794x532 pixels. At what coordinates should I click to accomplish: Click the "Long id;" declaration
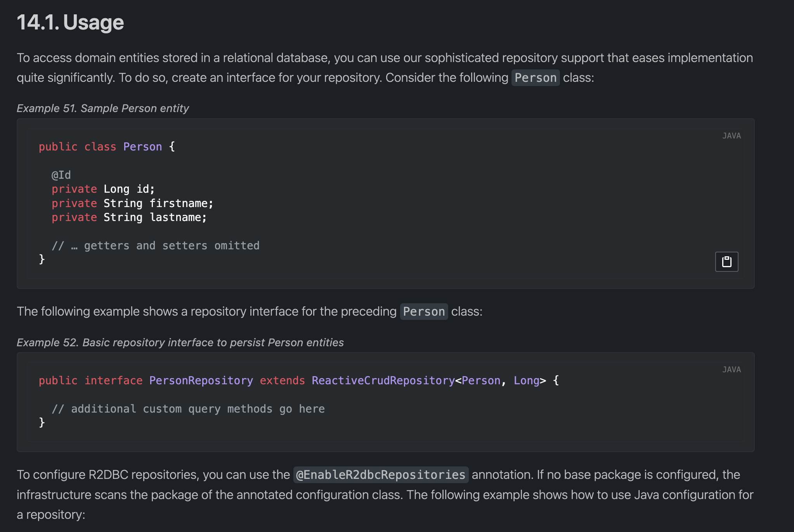129,189
